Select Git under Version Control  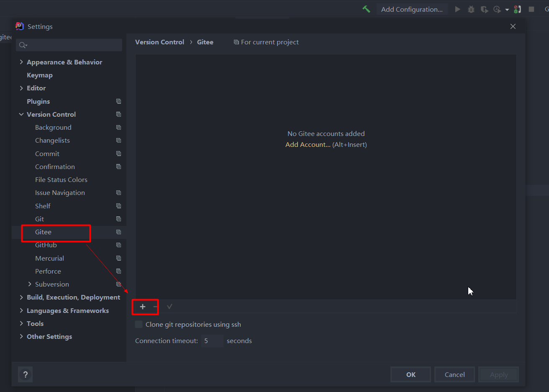coord(39,219)
